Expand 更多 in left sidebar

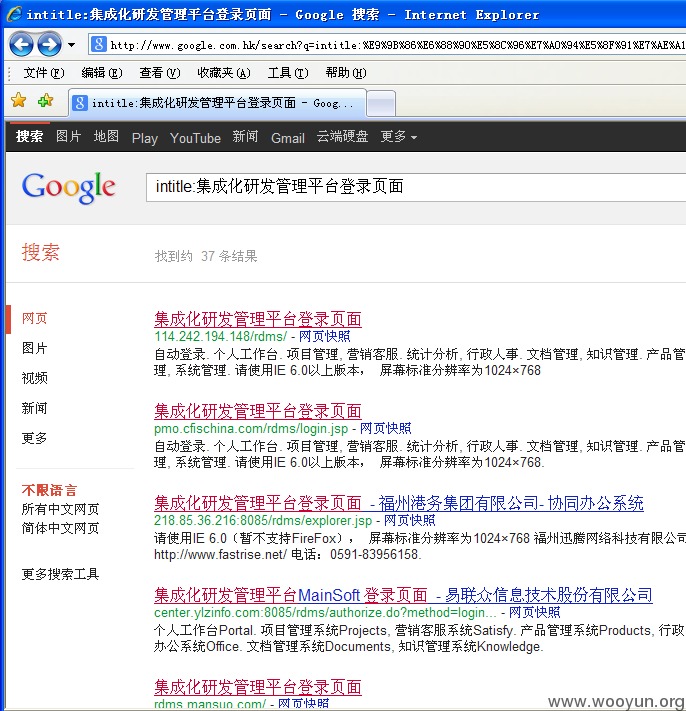tap(34, 438)
